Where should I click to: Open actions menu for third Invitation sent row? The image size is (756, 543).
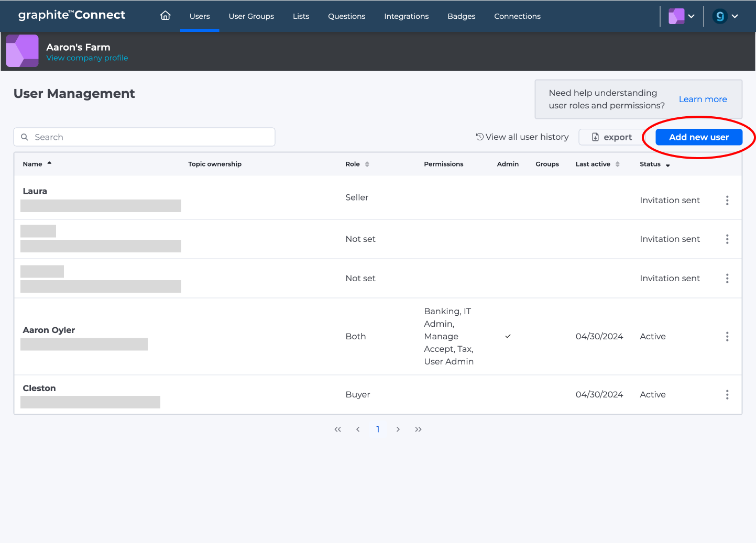pyautogui.click(x=727, y=279)
